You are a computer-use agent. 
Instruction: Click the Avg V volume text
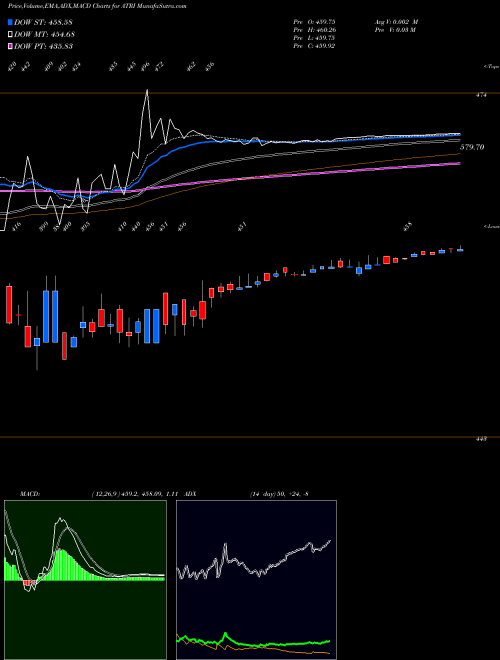pyautogui.click(x=396, y=22)
